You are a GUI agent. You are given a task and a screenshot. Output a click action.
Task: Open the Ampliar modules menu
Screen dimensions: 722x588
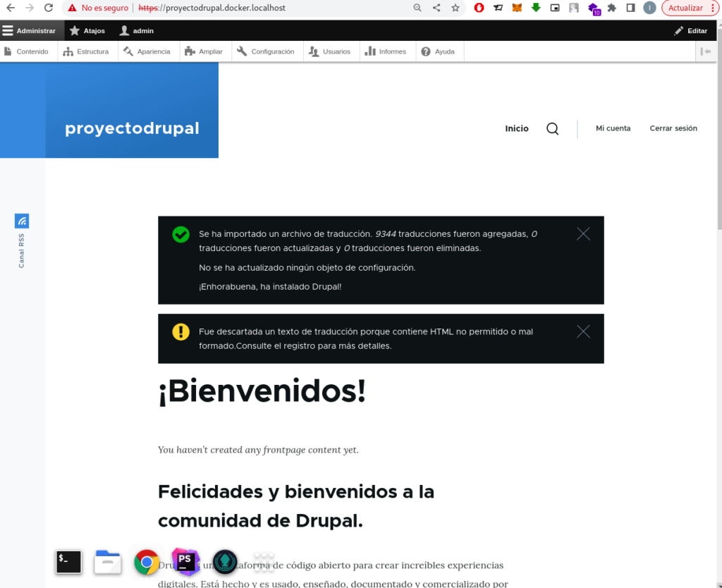pos(204,51)
